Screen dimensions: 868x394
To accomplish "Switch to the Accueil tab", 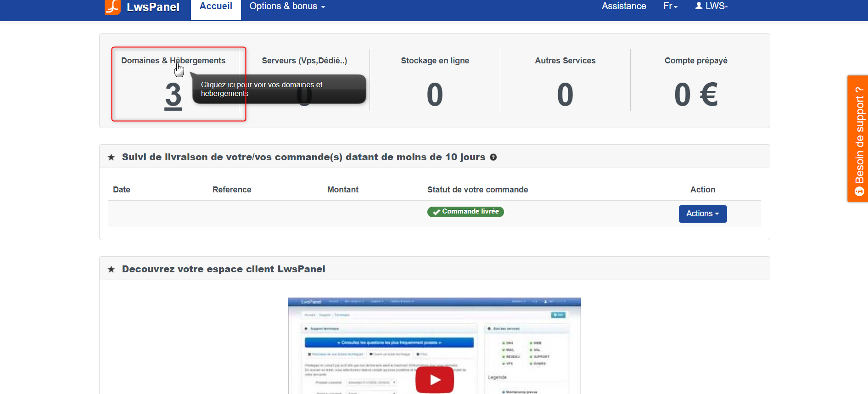I will [x=216, y=9].
